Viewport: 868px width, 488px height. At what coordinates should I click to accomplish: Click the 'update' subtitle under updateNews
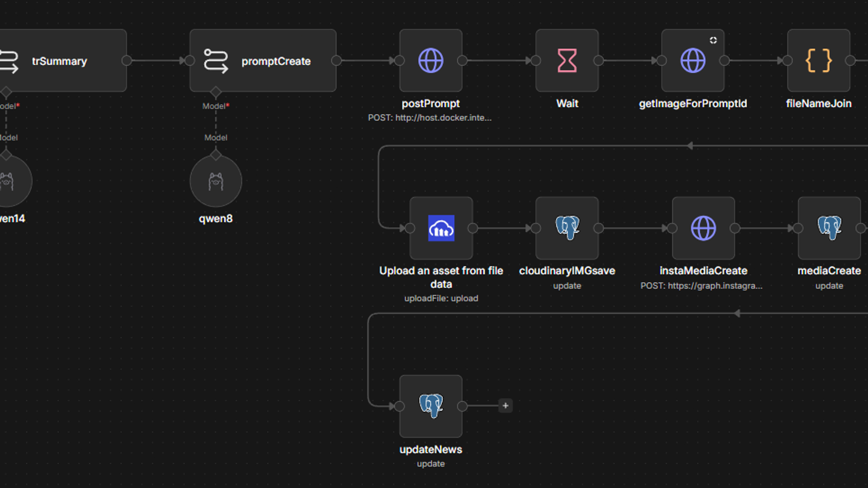click(x=431, y=464)
